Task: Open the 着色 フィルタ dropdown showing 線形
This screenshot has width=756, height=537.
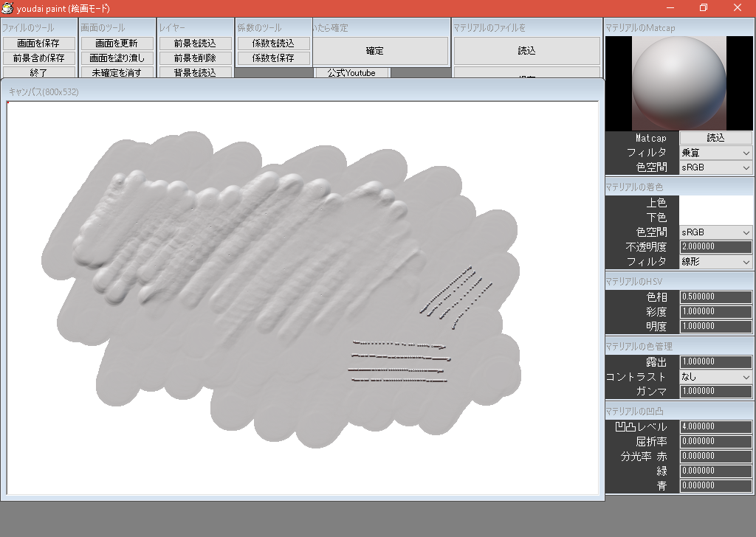Action: [715, 261]
